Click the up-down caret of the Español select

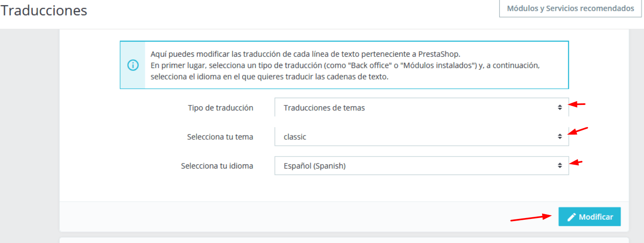pos(560,165)
